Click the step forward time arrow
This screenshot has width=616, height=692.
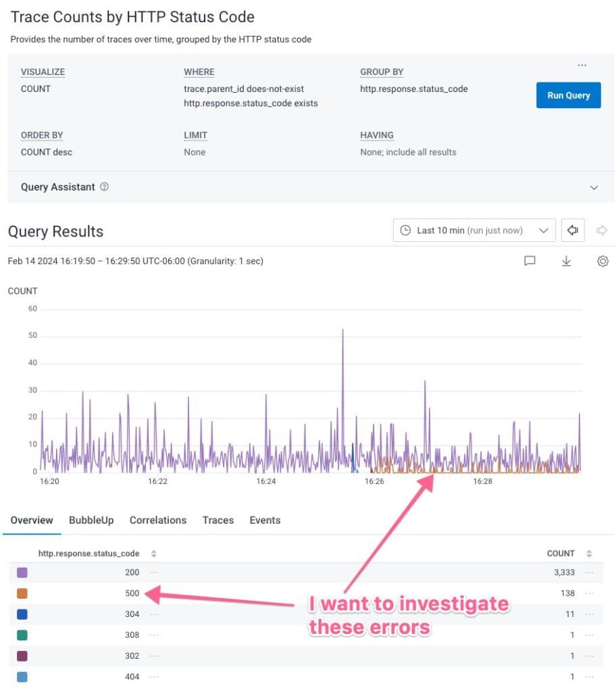[x=602, y=230]
